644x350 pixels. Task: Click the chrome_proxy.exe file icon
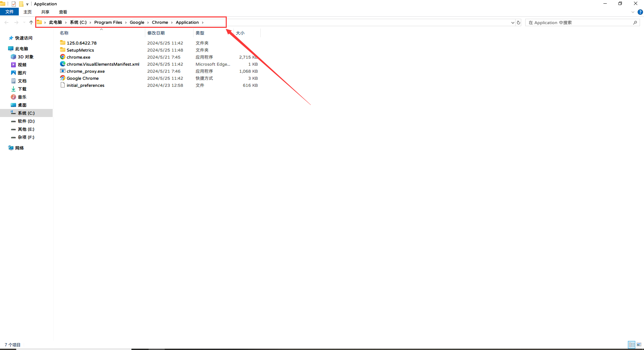62,71
